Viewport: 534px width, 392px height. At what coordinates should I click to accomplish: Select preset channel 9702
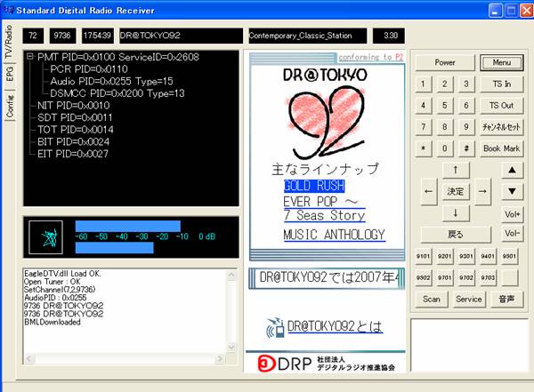coord(466,277)
